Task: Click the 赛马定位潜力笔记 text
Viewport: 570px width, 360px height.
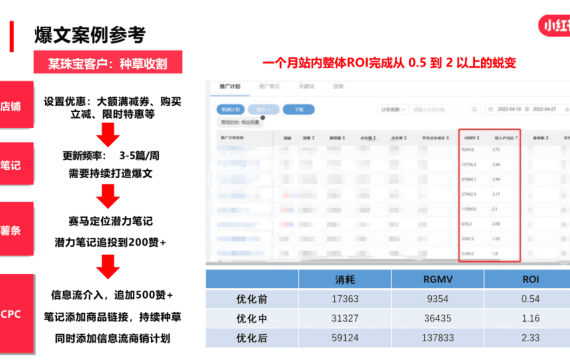Action: click(111, 221)
